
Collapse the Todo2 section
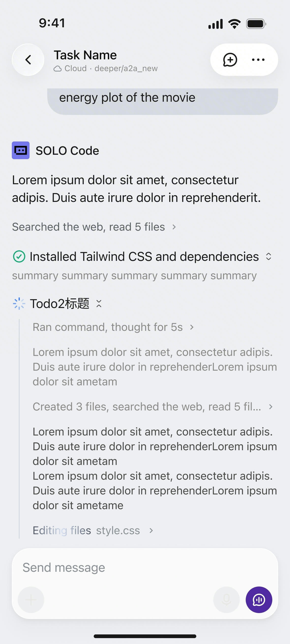point(99,304)
